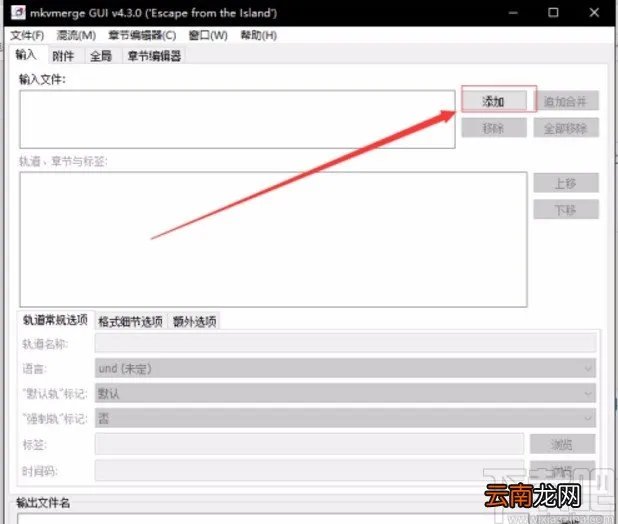Click the 全部移除 button
This screenshot has height=524, width=618.
click(x=566, y=128)
